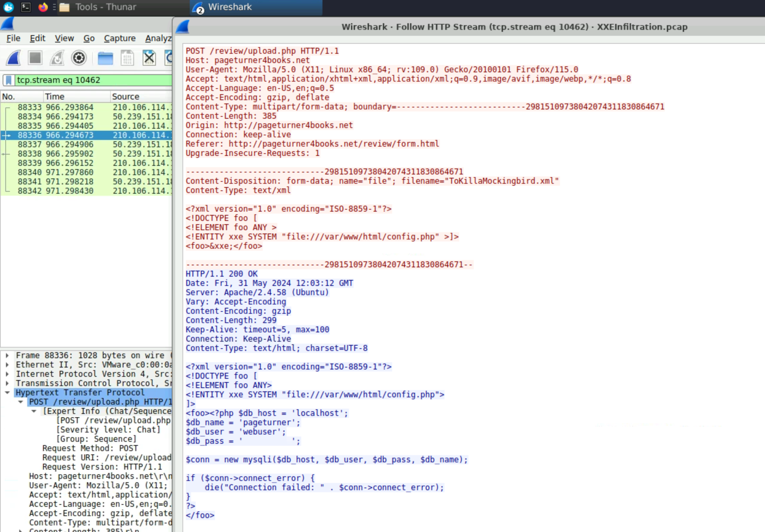The image size is (765, 532).
Task: Select packet 88340 in the list
Action: click(86, 172)
